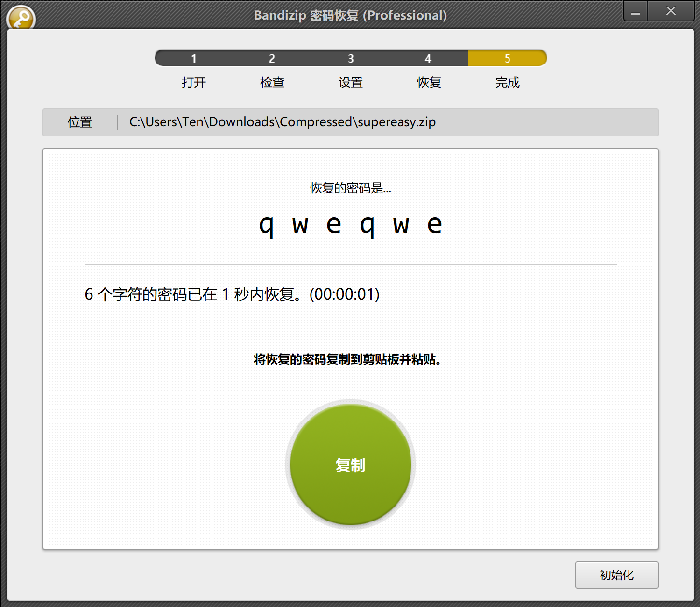Click the supereasy.zip file path text
This screenshot has width=700, height=607.
click(x=283, y=122)
